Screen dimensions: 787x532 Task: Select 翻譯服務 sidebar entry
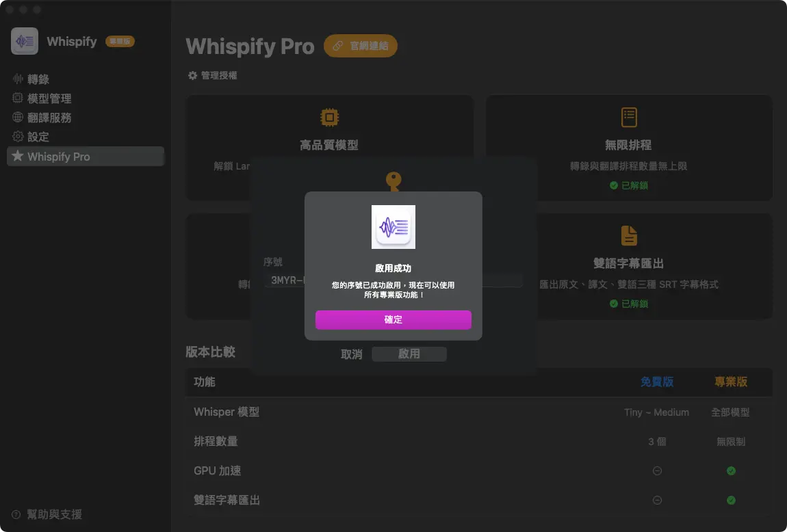click(x=49, y=118)
